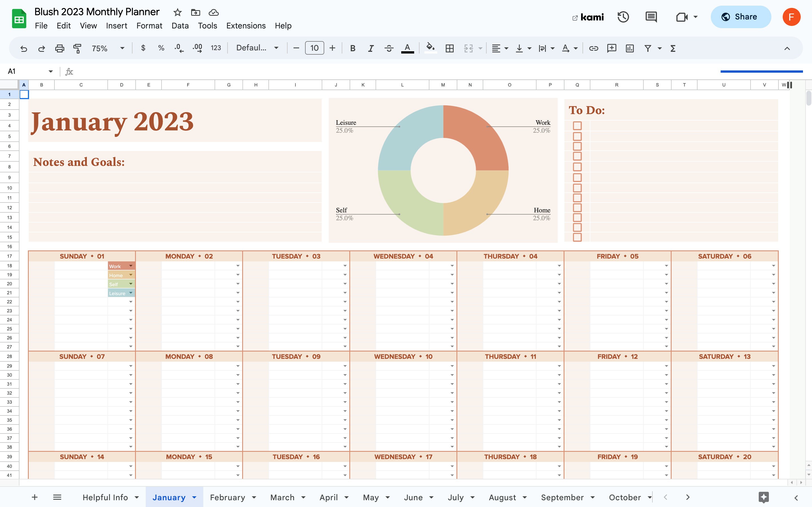Open the zoom level dropdown
Screen dimensions: 812x507
pos(122,48)
